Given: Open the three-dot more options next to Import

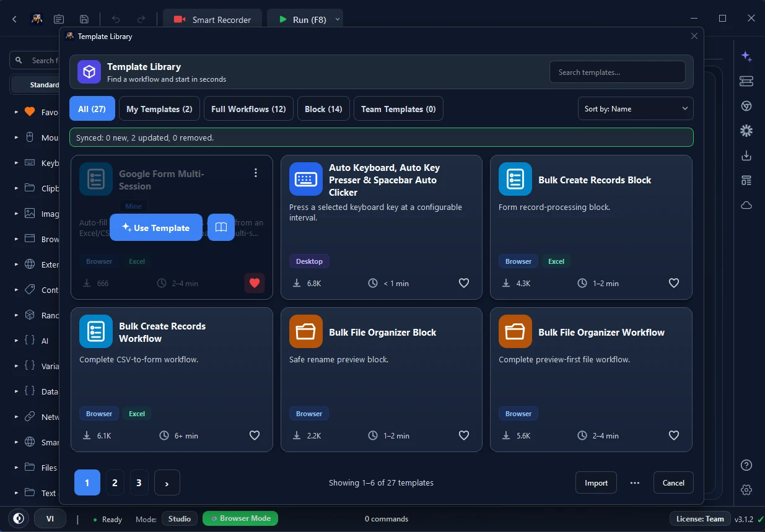Looking at the screenshot, I should click(x=635, y=483).
